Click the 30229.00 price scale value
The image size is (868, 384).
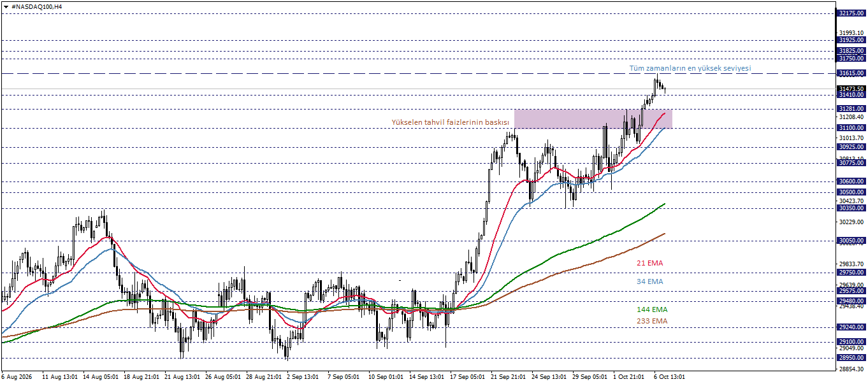pyautogui.click(x=851, y=222)
